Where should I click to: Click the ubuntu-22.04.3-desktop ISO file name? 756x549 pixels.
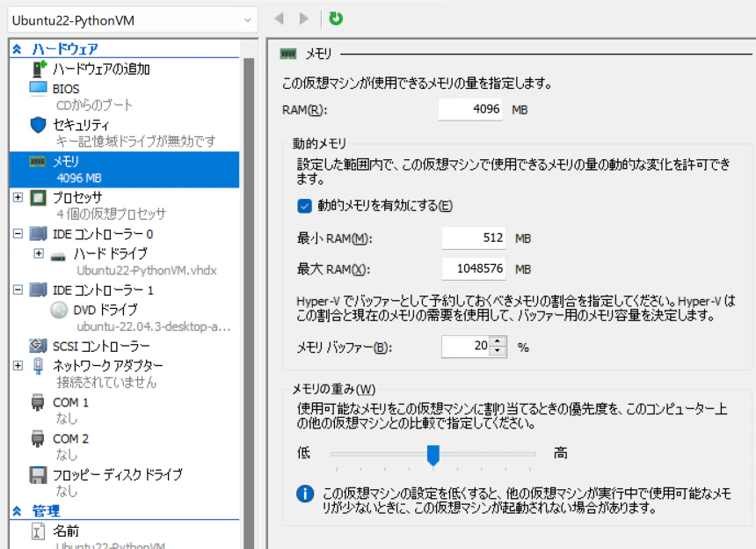(x=153, y=326)
